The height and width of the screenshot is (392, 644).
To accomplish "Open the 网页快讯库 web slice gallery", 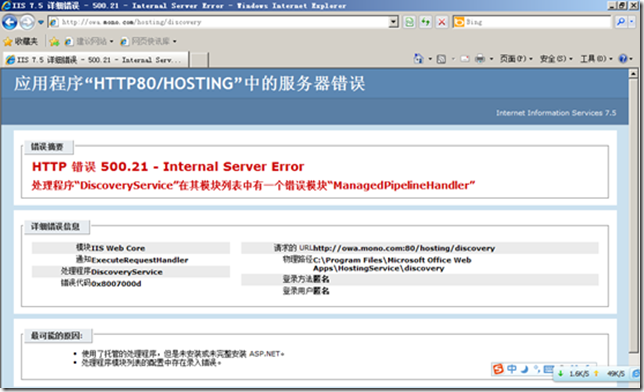I will tap(145, 42).
